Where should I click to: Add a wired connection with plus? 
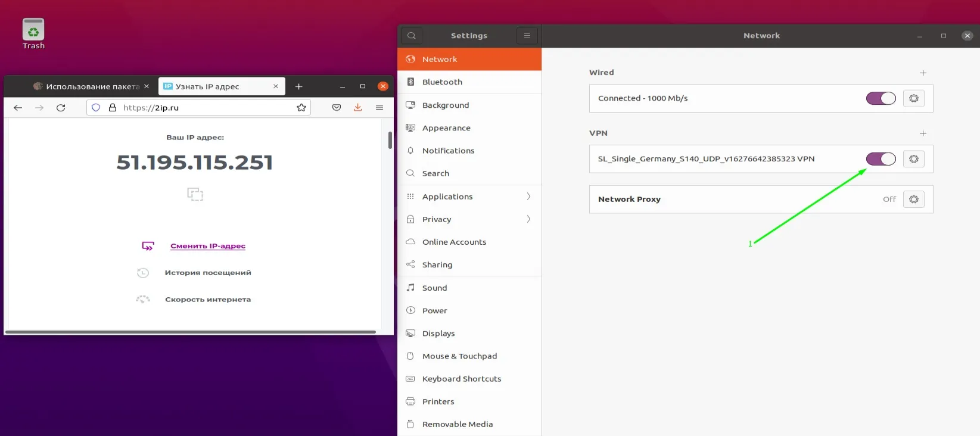point(923,73)
